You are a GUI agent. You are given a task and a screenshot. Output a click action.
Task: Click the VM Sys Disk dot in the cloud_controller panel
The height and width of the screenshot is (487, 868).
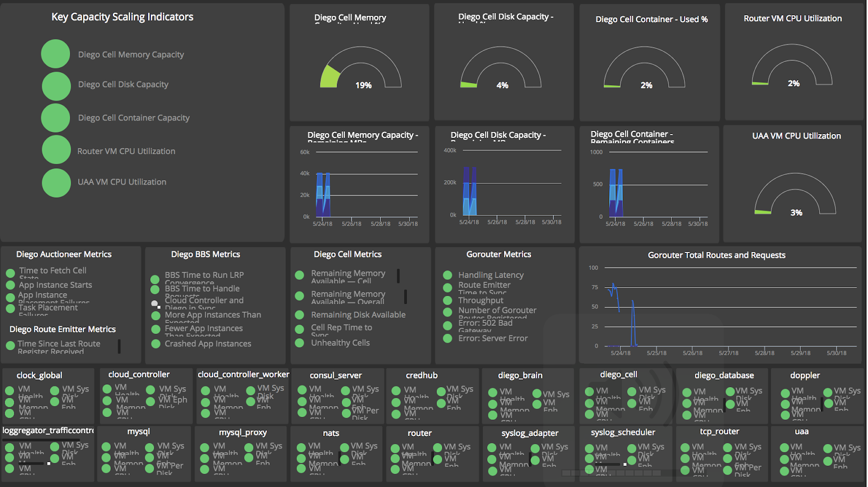(150, 389)
